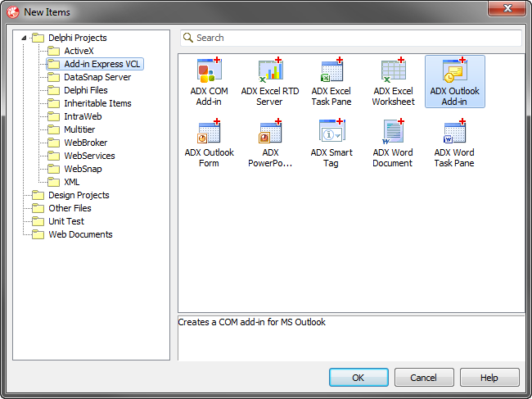This screenshot has height=399, width=532.
Task: Select the ADX Word Document item
Action: click(x=393, y=143)
